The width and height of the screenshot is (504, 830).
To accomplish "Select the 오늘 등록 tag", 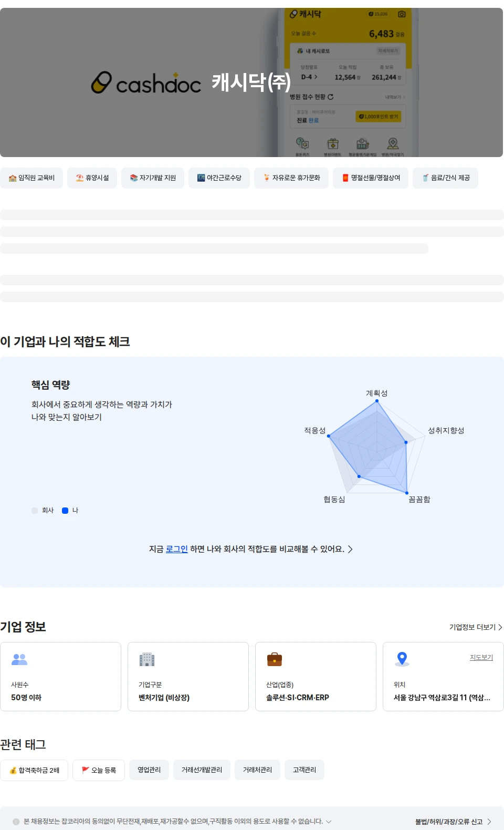I will point(99,770).
